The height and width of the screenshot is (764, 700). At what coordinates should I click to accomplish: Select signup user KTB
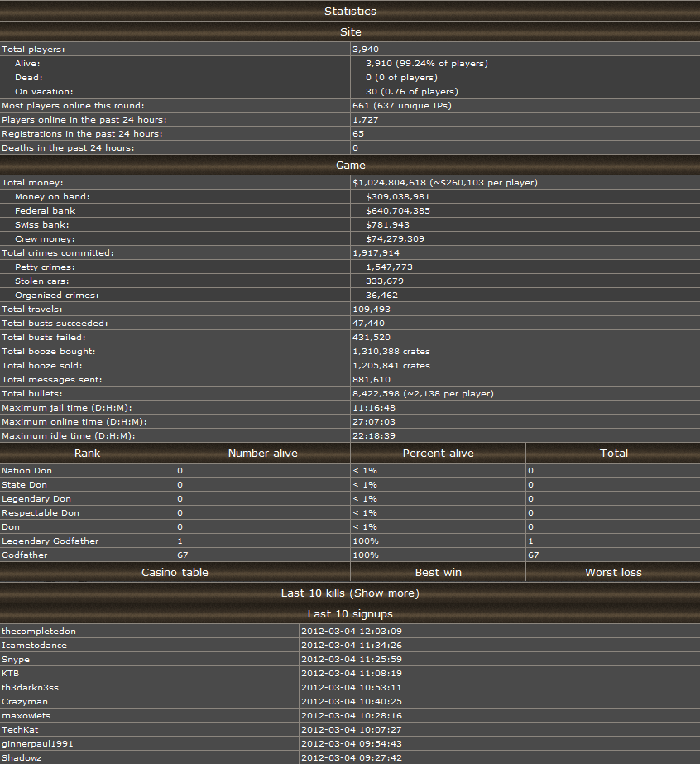tap(10, 674)
